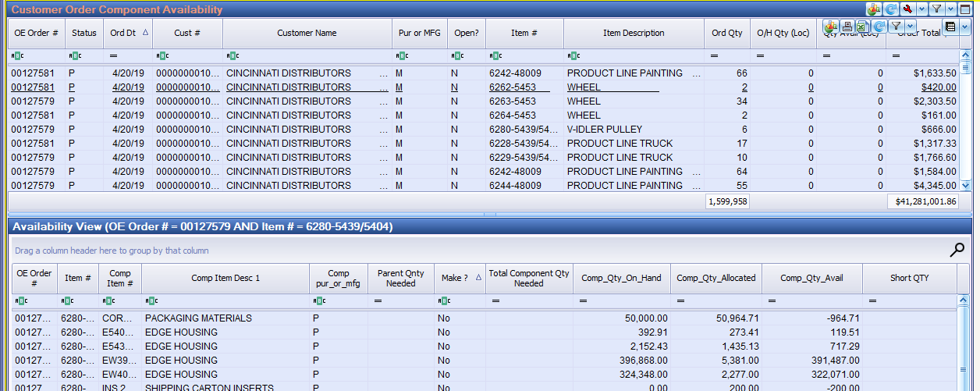Select the V-IDLER PULLEY description cell
The width and height of the screenshot is (980, 391).
[x=634, y=130]
